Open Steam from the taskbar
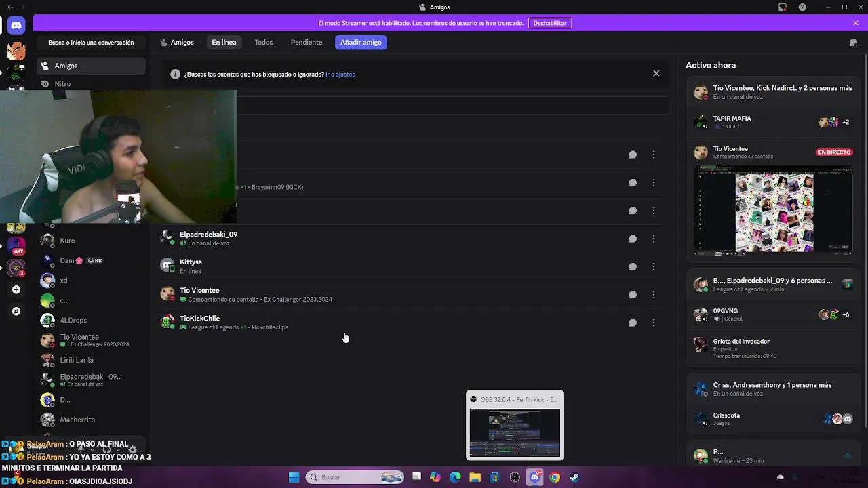 [574, 477]
